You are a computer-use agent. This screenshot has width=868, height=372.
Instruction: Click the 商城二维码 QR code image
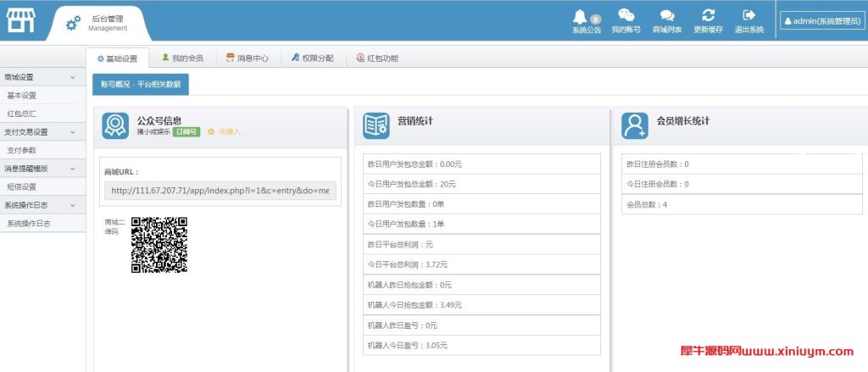159,245
